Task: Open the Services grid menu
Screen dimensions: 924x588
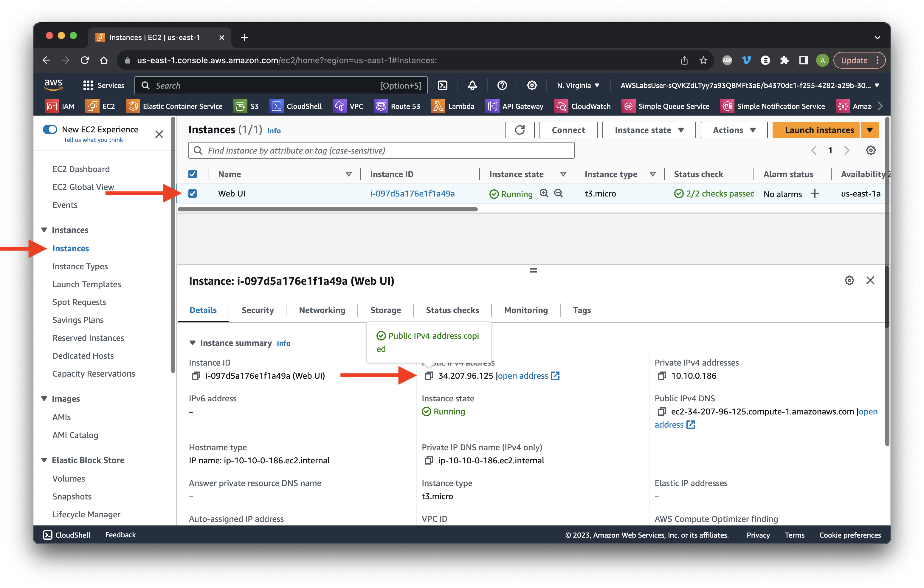Action: pos(104,85)
